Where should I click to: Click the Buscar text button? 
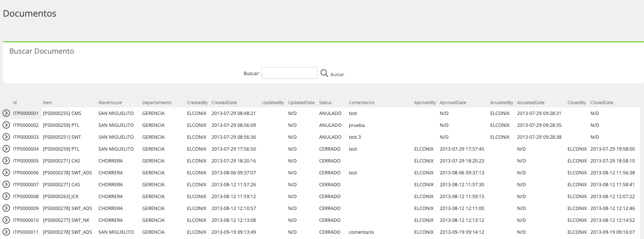click(x=337, y=75)
